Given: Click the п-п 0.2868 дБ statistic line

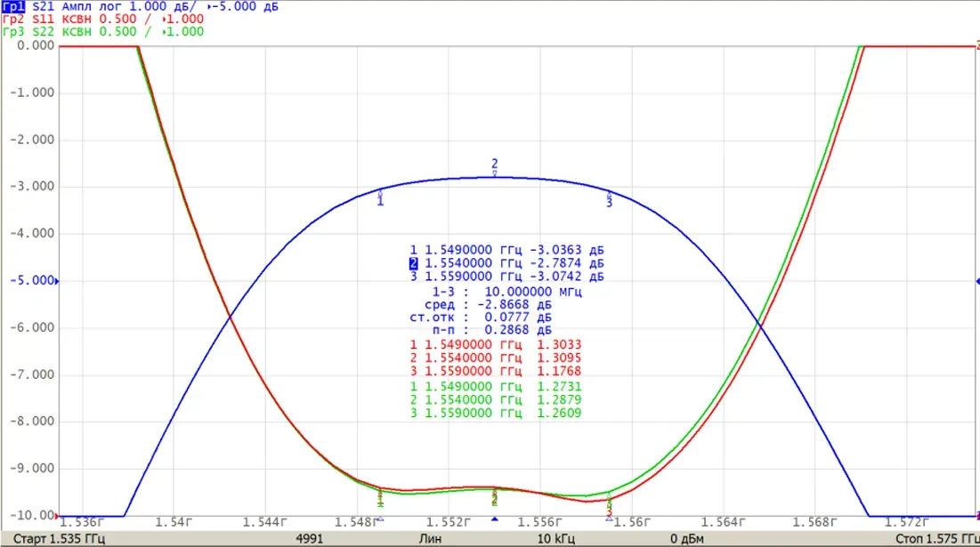Looking at the screenshot, I should pos(492,330).
